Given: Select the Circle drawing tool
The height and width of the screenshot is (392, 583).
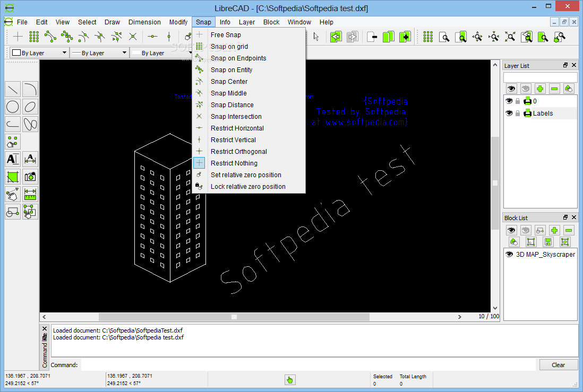Looking at the screenshot, I should [x=13, y=107].
